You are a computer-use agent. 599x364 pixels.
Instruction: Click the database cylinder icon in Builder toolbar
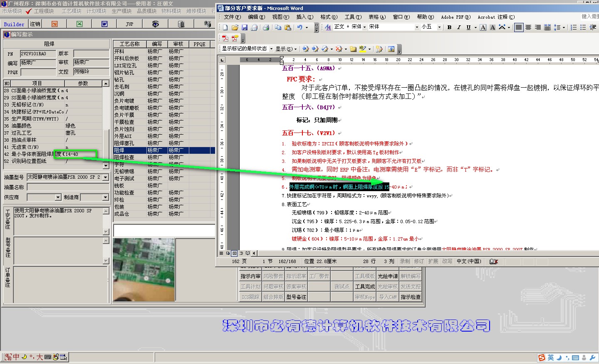(x=181, y=24)
